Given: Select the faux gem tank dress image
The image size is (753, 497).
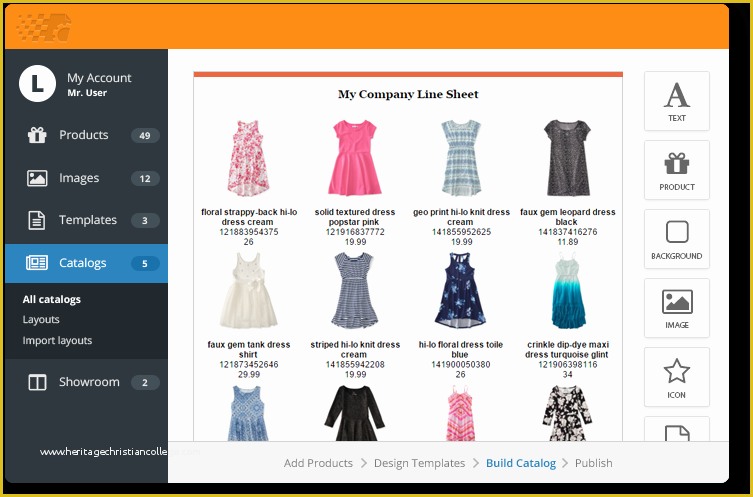Looking at the screenshot, I should click(x=248, y=291).
